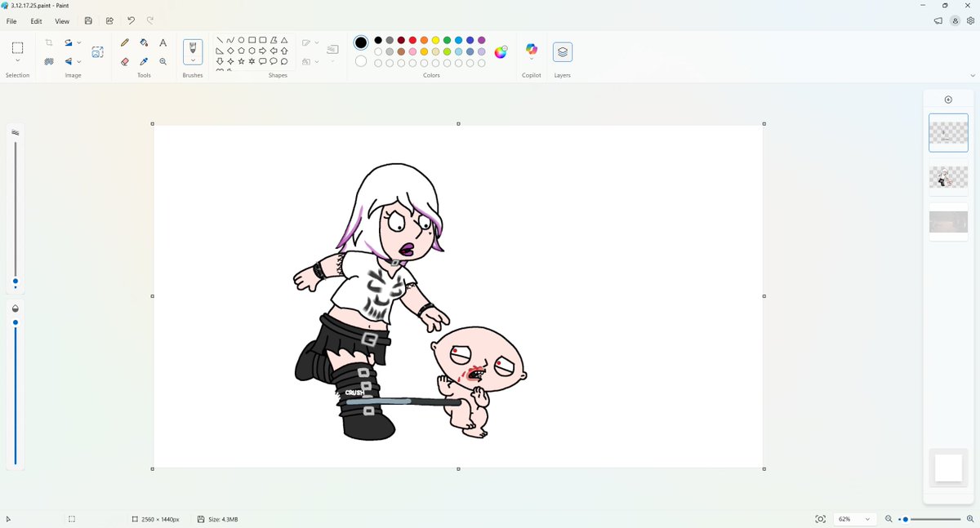Click the feedback megaphone icon
Image resolution: width=980 pixels, height=528 pixels.
point(938,21)
